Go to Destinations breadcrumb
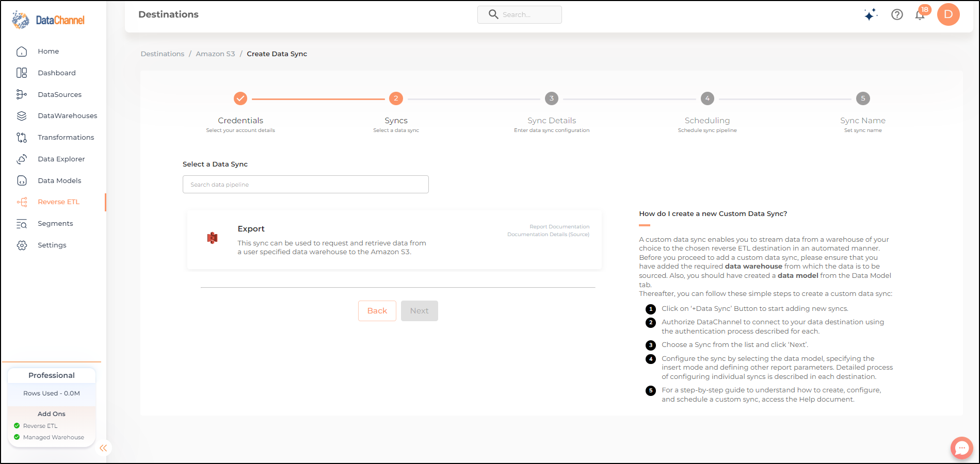 [163, 54]
